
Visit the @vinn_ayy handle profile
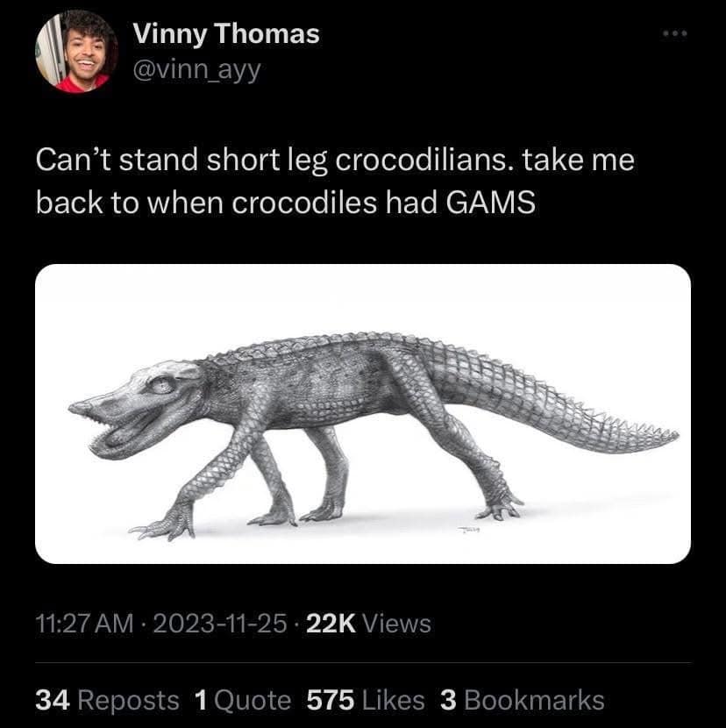click(x=196, y=68)
